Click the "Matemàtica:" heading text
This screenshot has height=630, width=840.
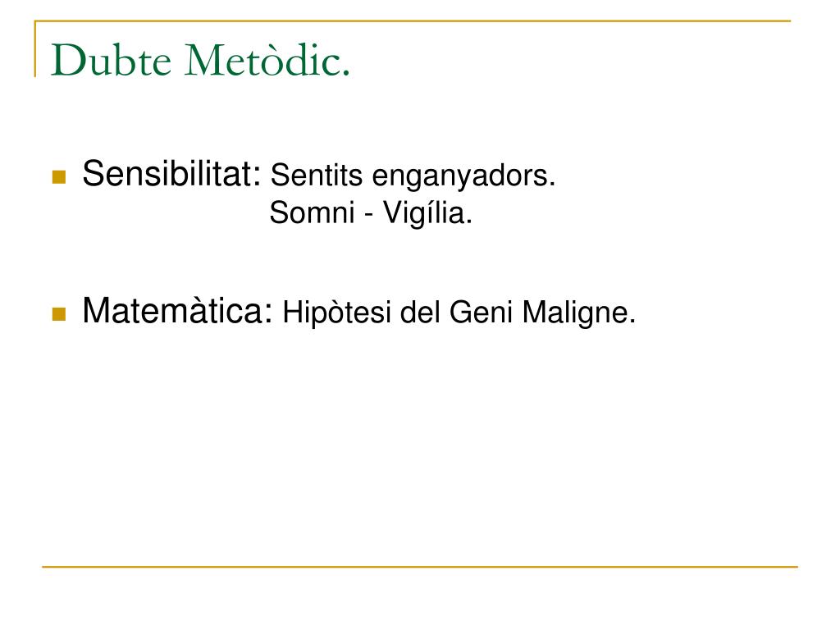pyautogui.click(x=178, y=312)
